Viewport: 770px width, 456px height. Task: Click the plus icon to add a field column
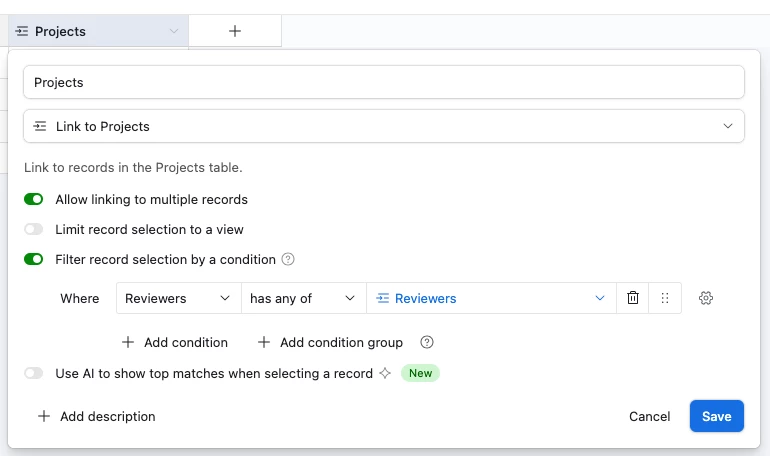(235, 31)
